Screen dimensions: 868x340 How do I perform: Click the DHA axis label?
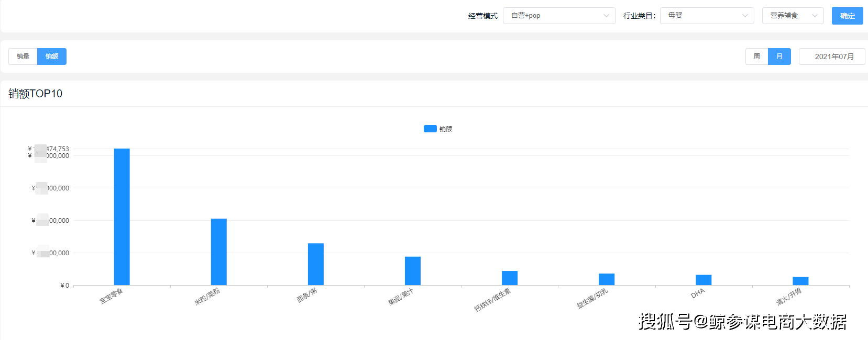coord(698,293)
